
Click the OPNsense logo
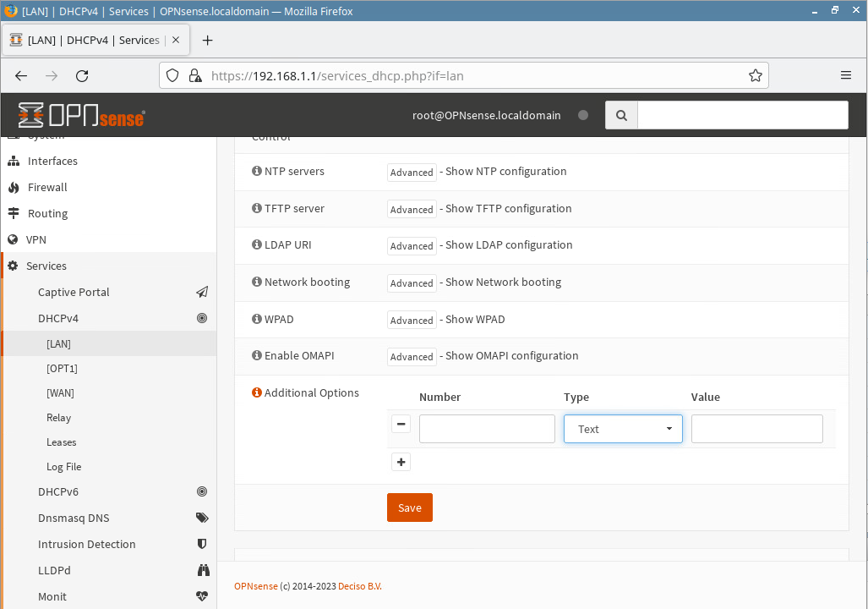81,115
